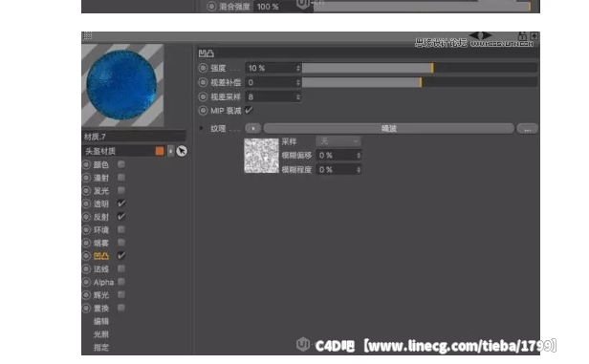Click the plus icon in the top-right panel corner
Viewport: 589px width, 364px height.
click(534, 36)
